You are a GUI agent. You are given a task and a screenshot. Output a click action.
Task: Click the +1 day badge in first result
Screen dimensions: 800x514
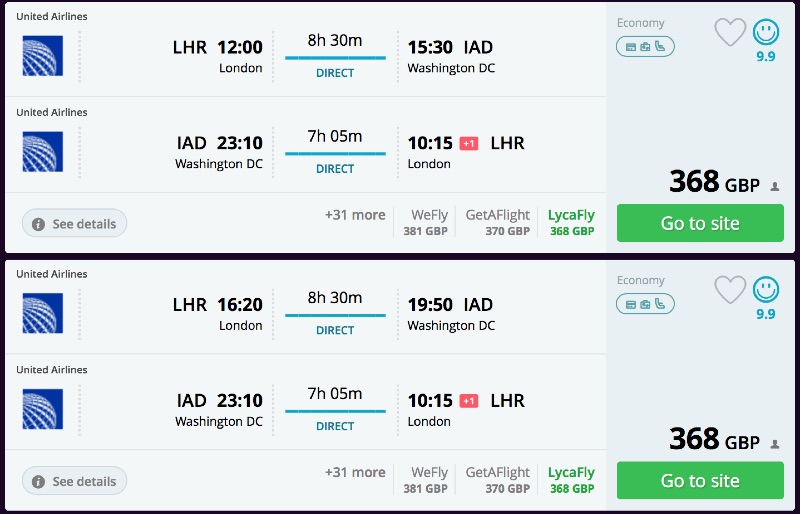click(469, 144)
